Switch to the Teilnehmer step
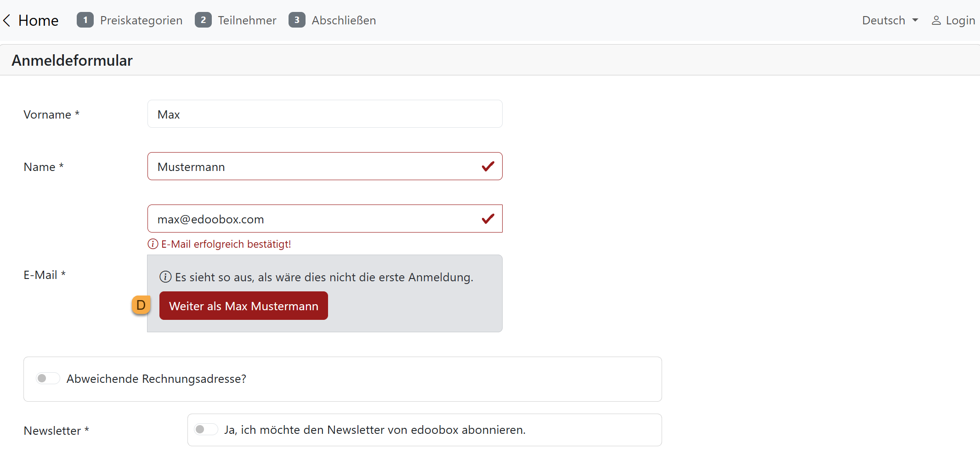This screenshot has width=980, height=466. pos(247,20)
